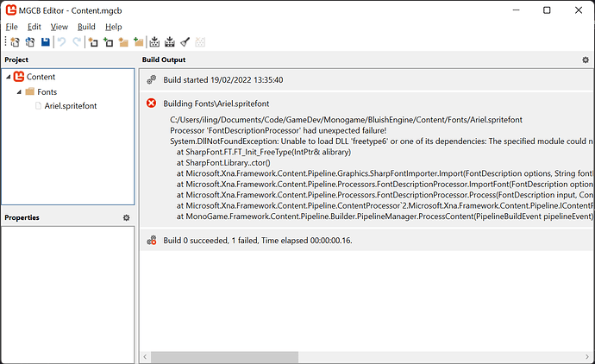This screenshot has height=364, width=595.
Task: Minimize the MGCB Editor window
Action: pos(516,10)
